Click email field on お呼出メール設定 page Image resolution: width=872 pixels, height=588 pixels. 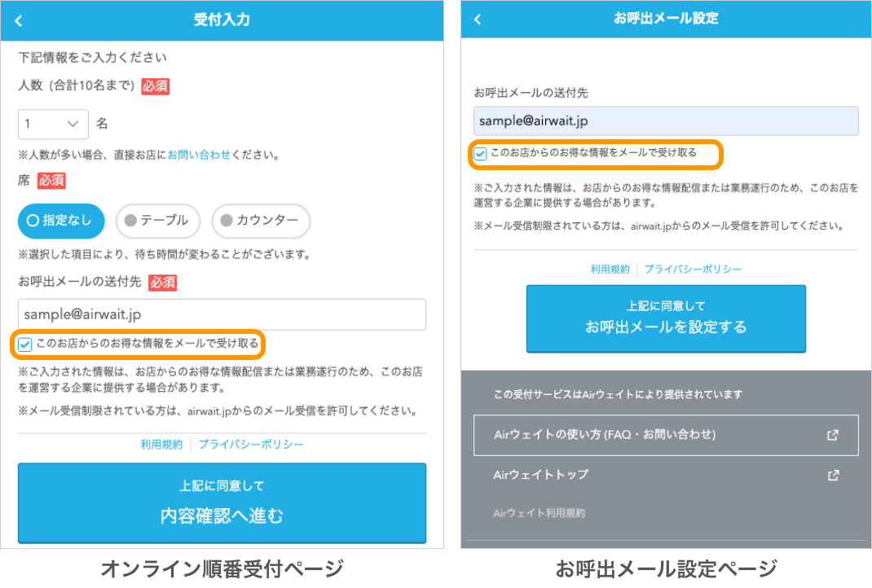[666, 121]
